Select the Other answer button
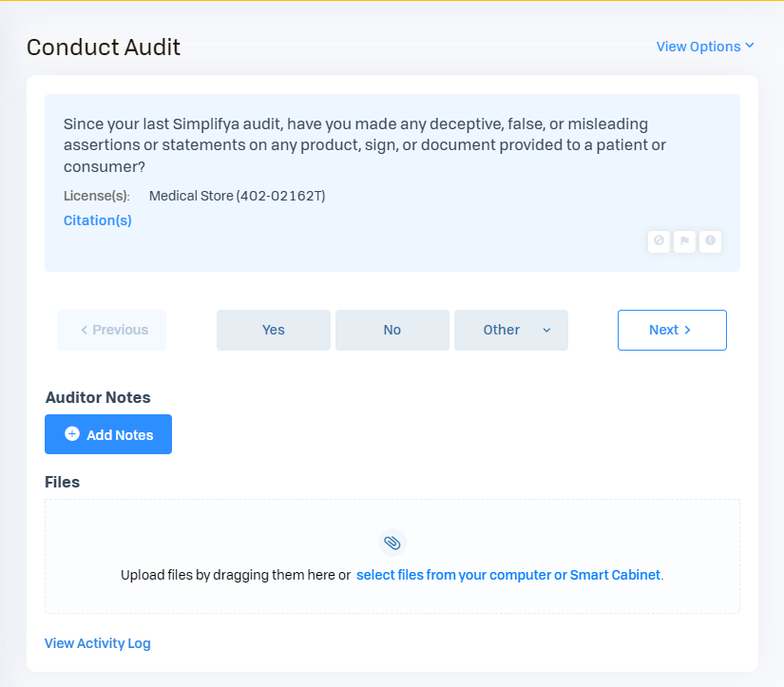Screen dimensions: 784x687 pos(501,330)
